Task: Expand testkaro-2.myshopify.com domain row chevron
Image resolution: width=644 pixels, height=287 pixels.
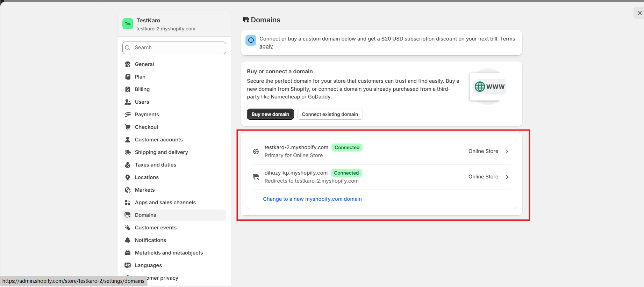Action: pyautogui.click(x=507, y=152)
